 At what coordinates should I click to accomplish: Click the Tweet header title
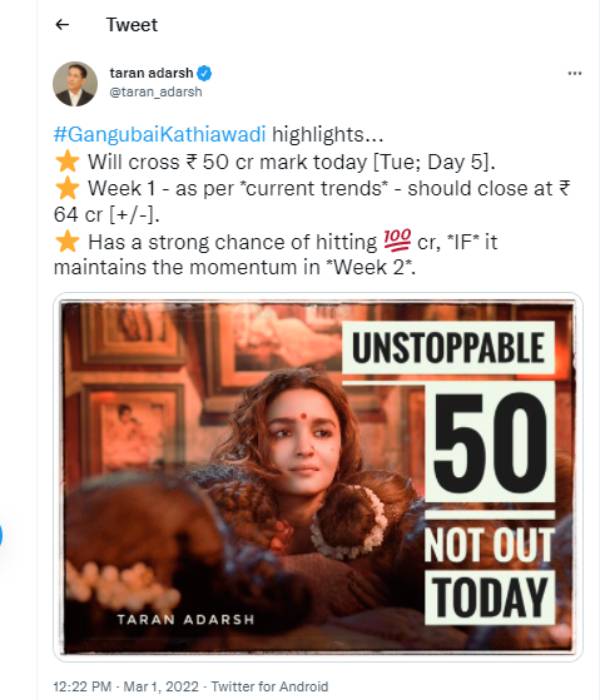tap(132, 25)
